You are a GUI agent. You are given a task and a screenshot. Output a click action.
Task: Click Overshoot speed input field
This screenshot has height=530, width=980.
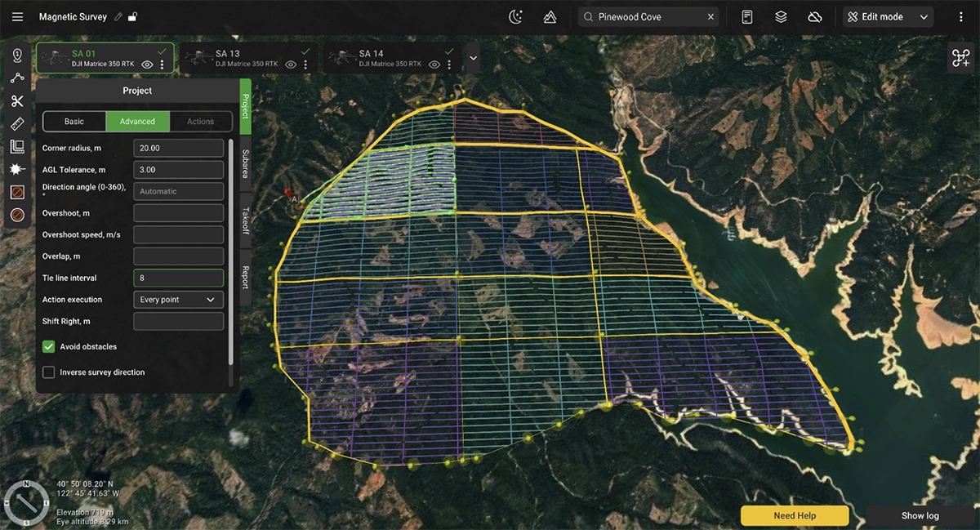(x=178, y=234)
